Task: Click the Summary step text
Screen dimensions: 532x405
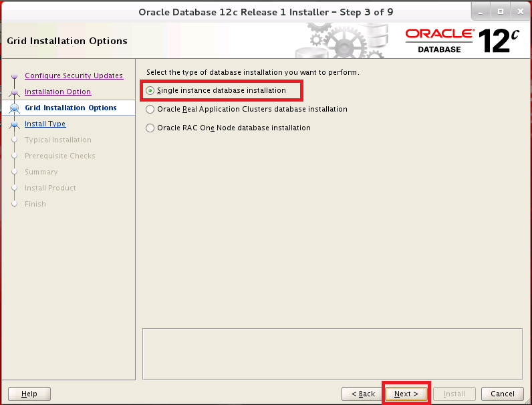Action: pyautogui.click(x=41, y=172)
